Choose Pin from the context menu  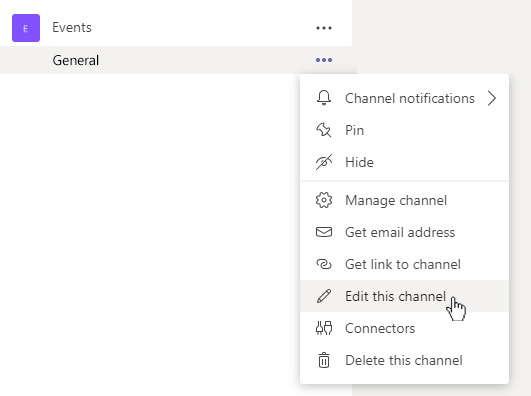point(404,130)
